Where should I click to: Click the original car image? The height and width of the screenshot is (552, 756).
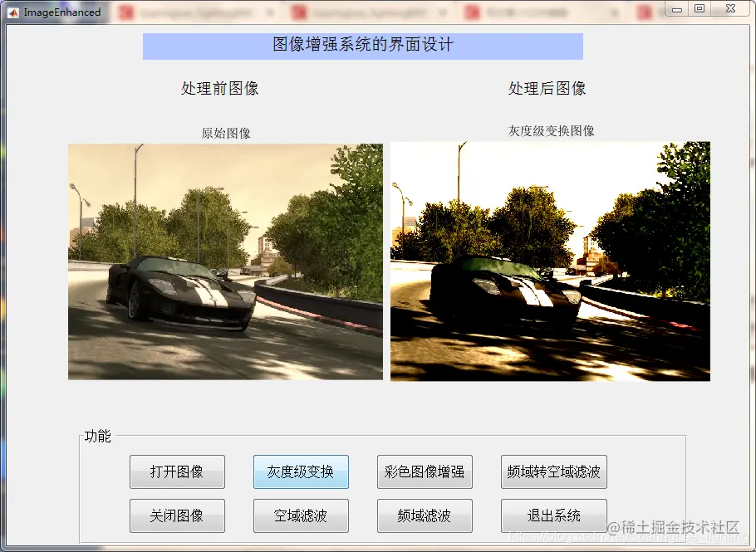click(225, 261)
